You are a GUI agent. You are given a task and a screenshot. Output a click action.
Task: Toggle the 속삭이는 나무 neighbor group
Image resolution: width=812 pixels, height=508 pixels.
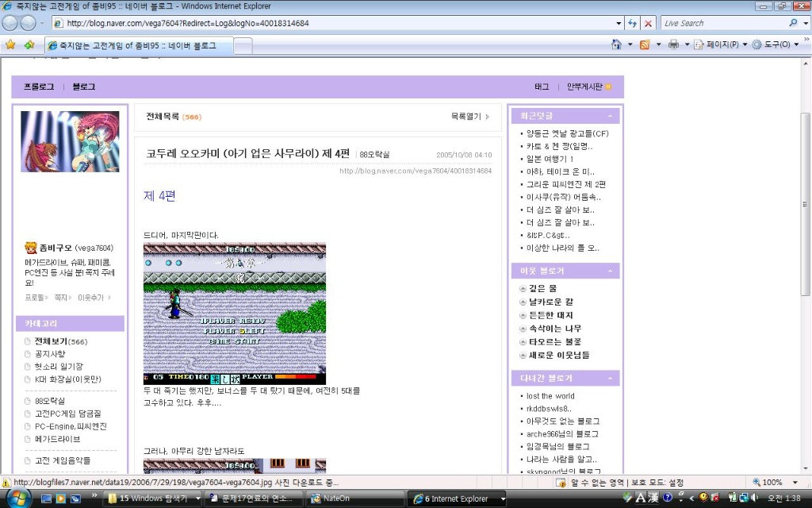tap(523, 329)
